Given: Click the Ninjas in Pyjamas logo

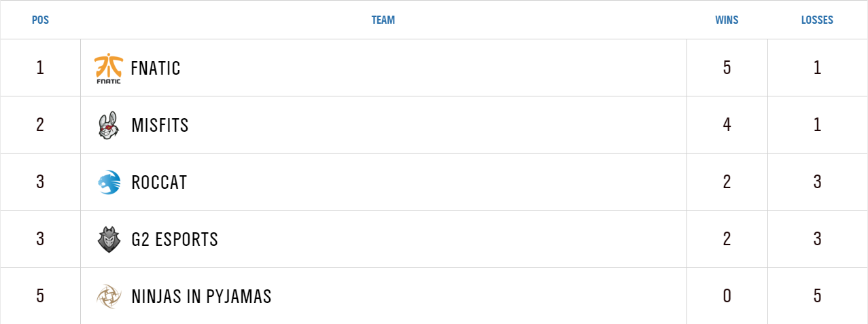Looking at the screenshot, I should (x=108, y=297).
